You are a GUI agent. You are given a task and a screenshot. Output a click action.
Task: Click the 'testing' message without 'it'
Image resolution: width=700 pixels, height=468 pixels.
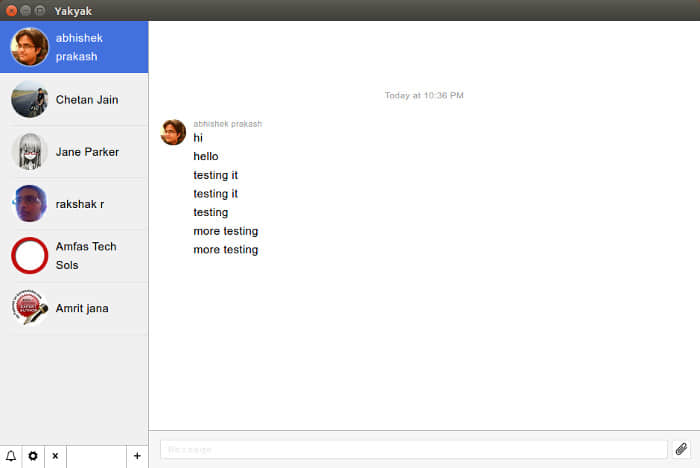tap(211, 213)
